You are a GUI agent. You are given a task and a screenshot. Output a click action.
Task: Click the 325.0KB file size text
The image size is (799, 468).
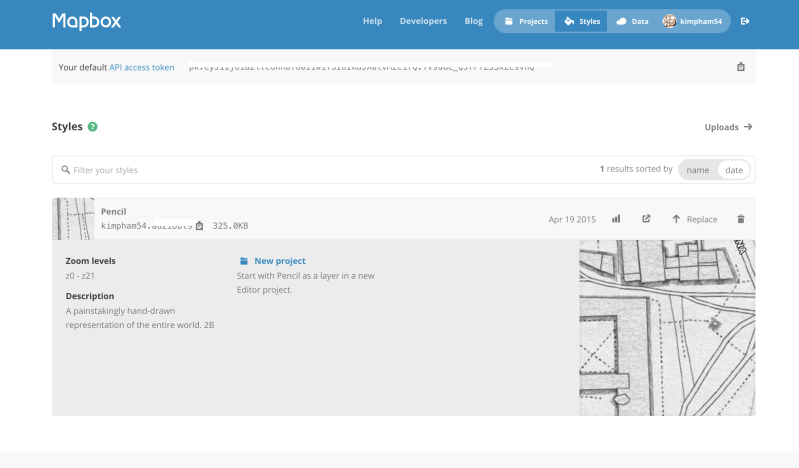tap(230, 226)
